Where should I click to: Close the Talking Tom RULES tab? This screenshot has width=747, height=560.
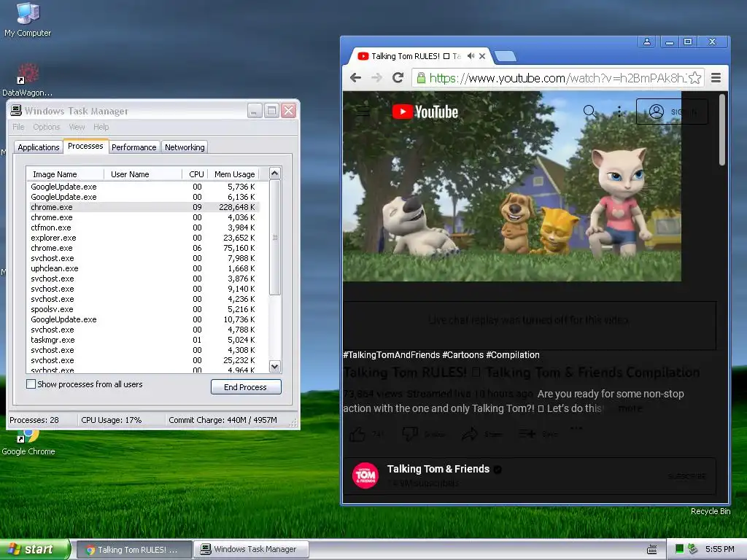coord(482,56)
